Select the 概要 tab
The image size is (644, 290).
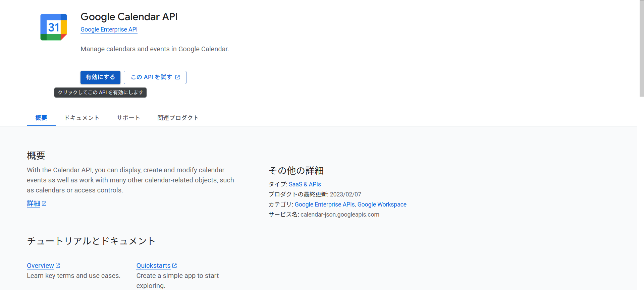tap(41, 118)
